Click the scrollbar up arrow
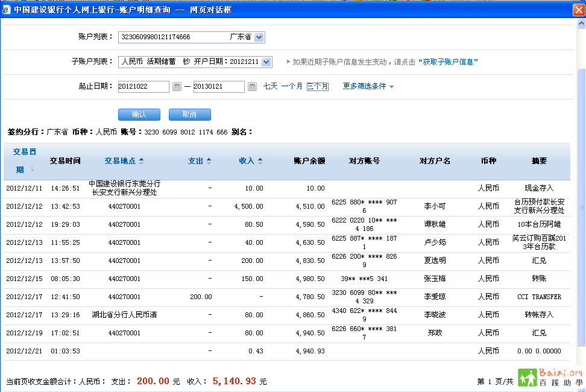The width and height of the screenshot is (586, 392). (x=581, y=24)
